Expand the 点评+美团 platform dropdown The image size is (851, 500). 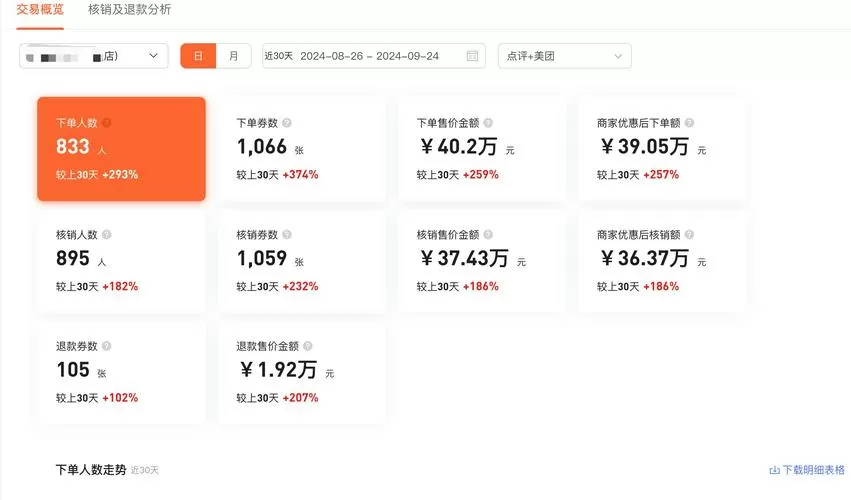point(564,56)
